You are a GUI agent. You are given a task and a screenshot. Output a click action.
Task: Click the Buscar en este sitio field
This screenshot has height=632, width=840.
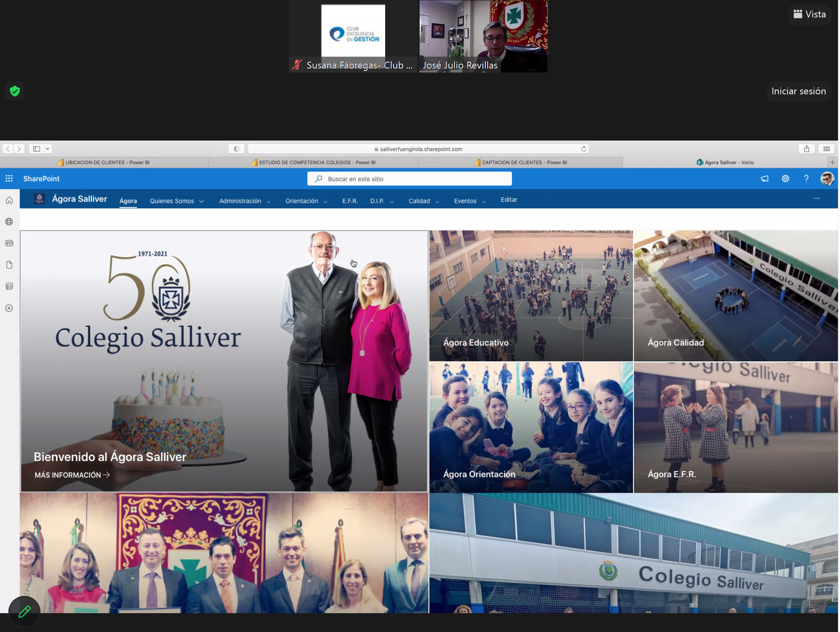coord(410,179)
